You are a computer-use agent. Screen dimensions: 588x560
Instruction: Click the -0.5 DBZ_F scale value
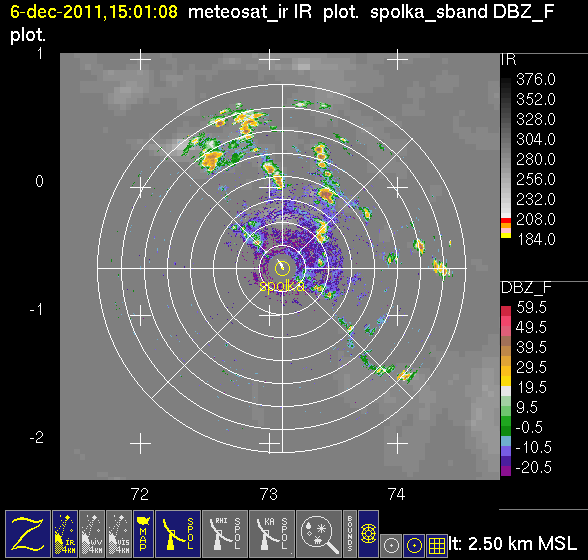pos(529,427)
